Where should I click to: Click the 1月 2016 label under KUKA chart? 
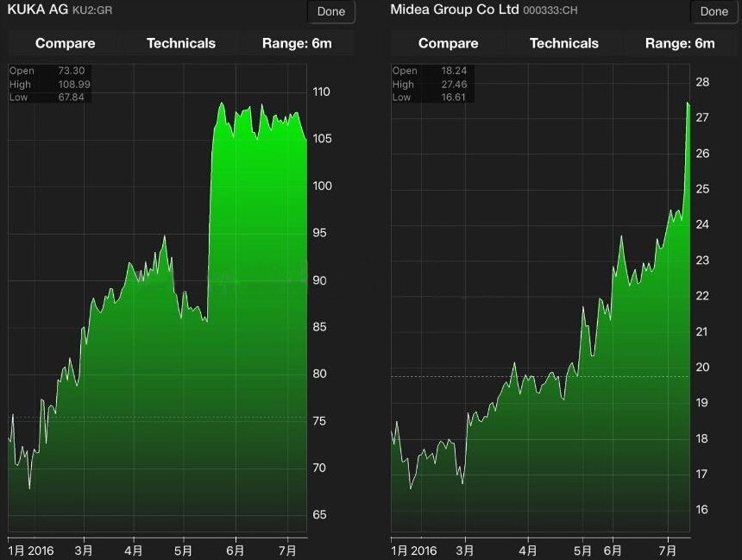[x=30, y=550]
